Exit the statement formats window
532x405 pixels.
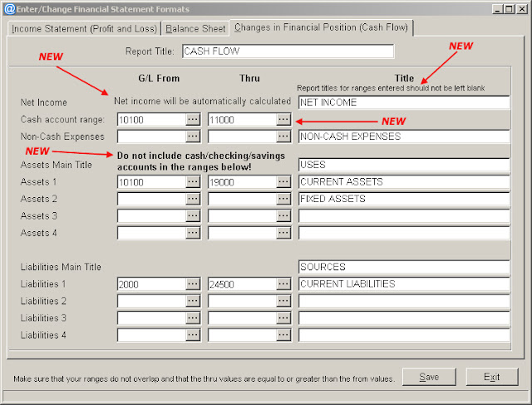click(492, 377)
